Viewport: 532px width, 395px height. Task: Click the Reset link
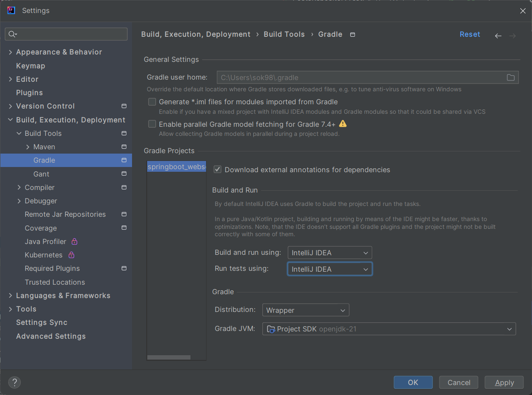(470, 34)
